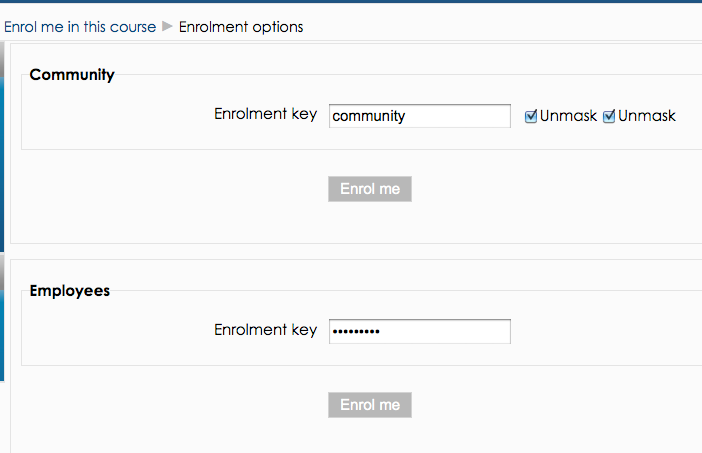
Task: Click the 'Enrolment key' label in Employees section
Action: (x=265, y=330)
